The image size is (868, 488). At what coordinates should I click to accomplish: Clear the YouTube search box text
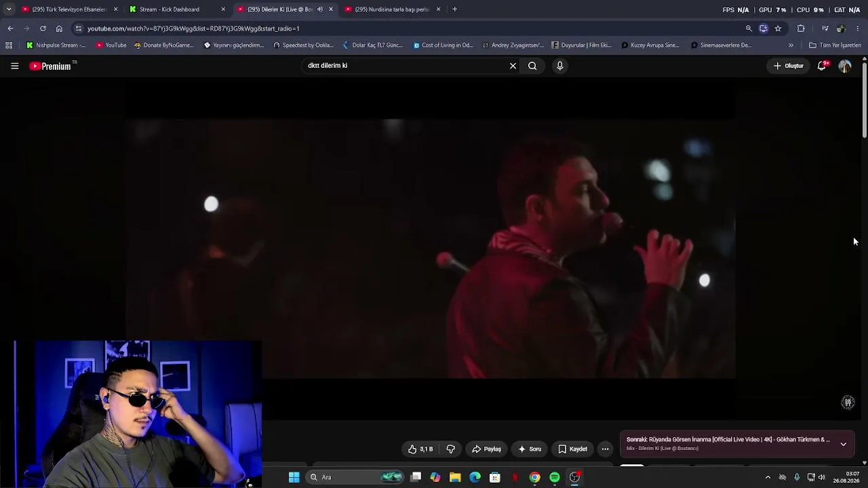(513, 66)
